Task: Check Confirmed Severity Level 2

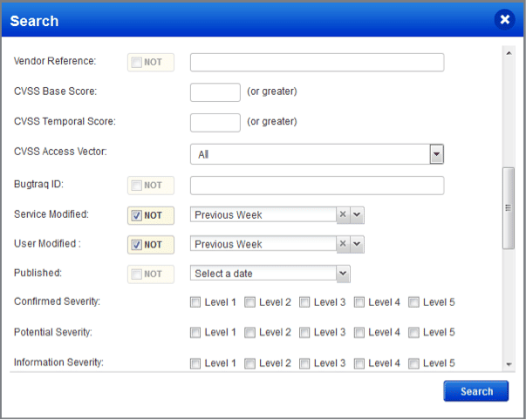Action: pyautogui.click(x=249, y=302)
